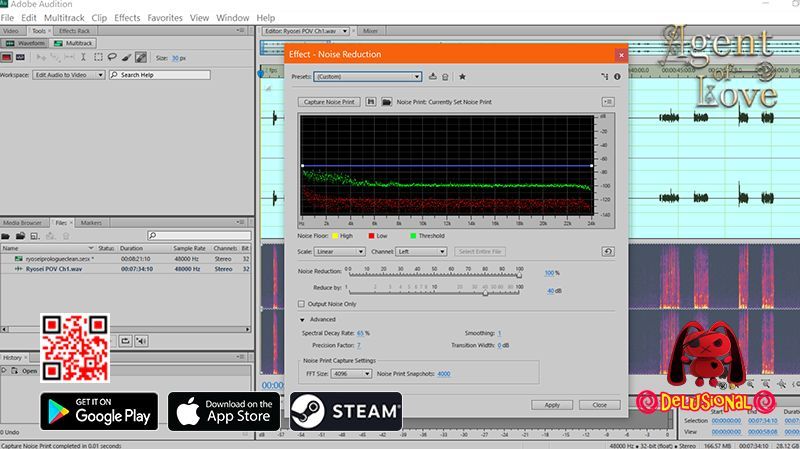Reset the noise reduction curve icon
This screenshot has width=800, height=449.
(608, 252)
